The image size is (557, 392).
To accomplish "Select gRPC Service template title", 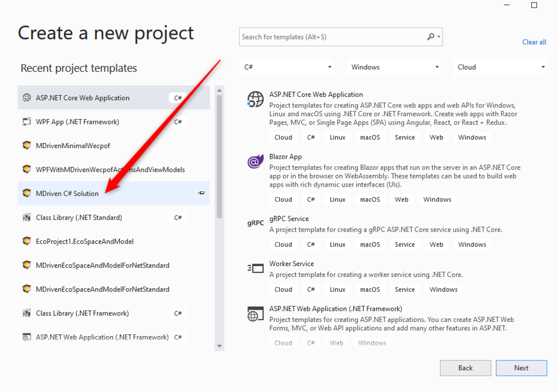I will click(x=289, y=219).
